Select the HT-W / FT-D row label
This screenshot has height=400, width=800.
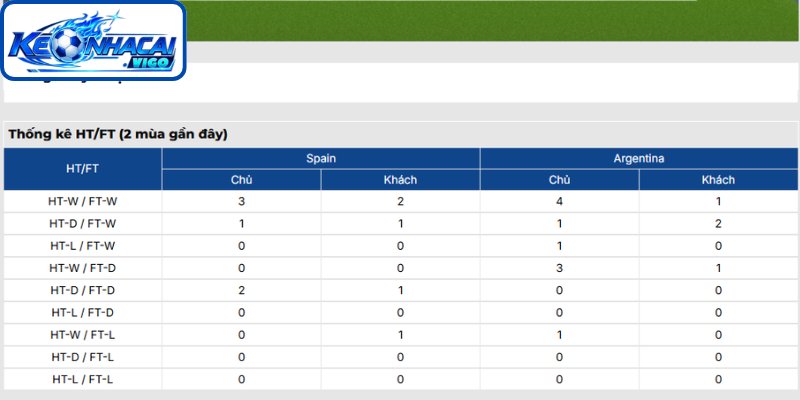tap(83, 268)
